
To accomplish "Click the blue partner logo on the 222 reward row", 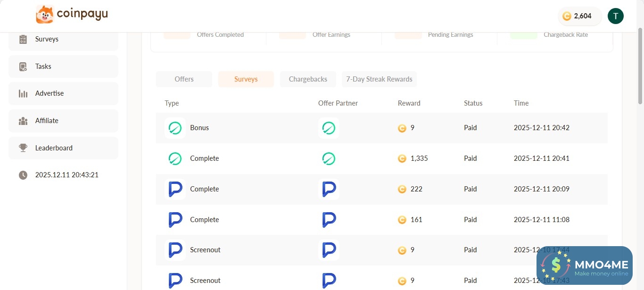I will point(329,189).
